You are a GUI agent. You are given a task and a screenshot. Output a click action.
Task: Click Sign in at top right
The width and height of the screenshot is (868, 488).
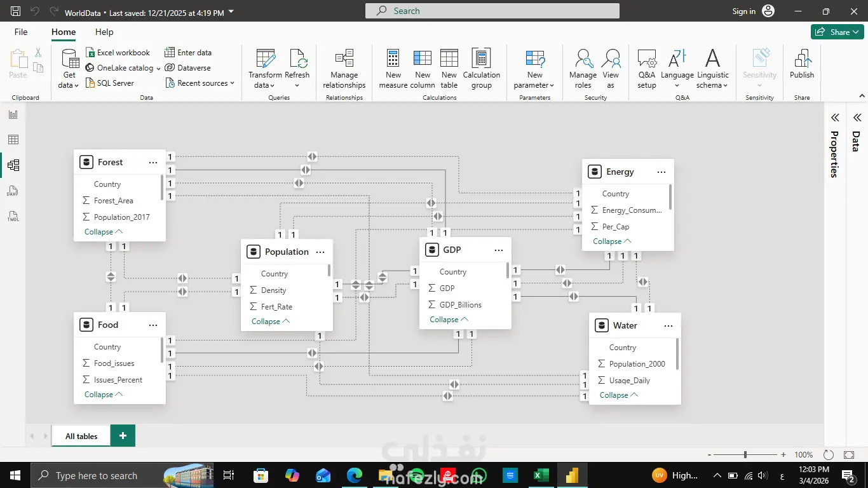tap(743, 11)
